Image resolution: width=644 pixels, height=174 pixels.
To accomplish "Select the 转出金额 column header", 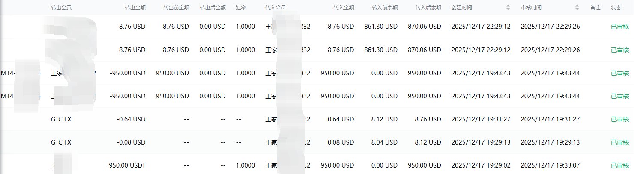I will click(135, 8).
